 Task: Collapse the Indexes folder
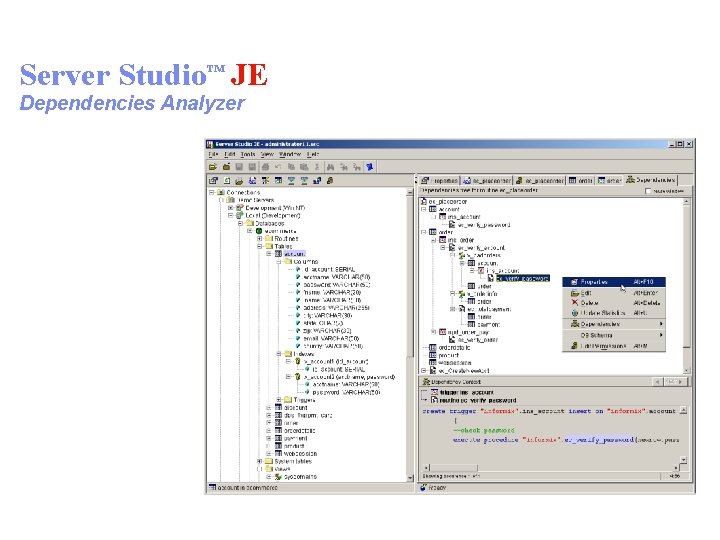pyautogui.click(x=279, y=354)
